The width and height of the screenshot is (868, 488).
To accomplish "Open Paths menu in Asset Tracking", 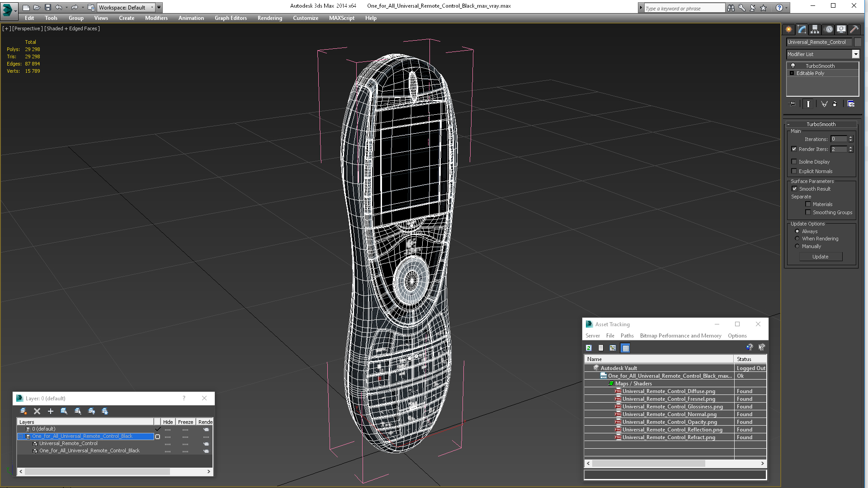I will coord(627,336).
